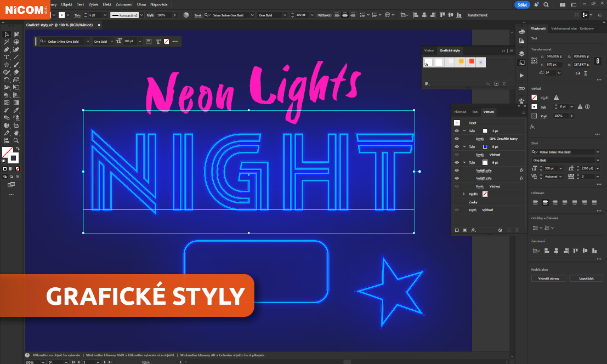The image size is (607, 364).
Task: Select the Hand tool
Action: point(16,133)
